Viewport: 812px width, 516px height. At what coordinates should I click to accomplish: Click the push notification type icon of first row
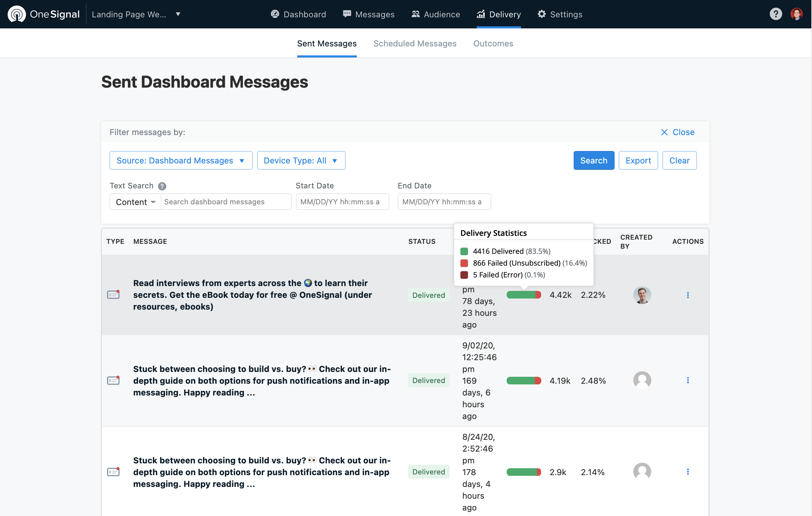(113, 295)
